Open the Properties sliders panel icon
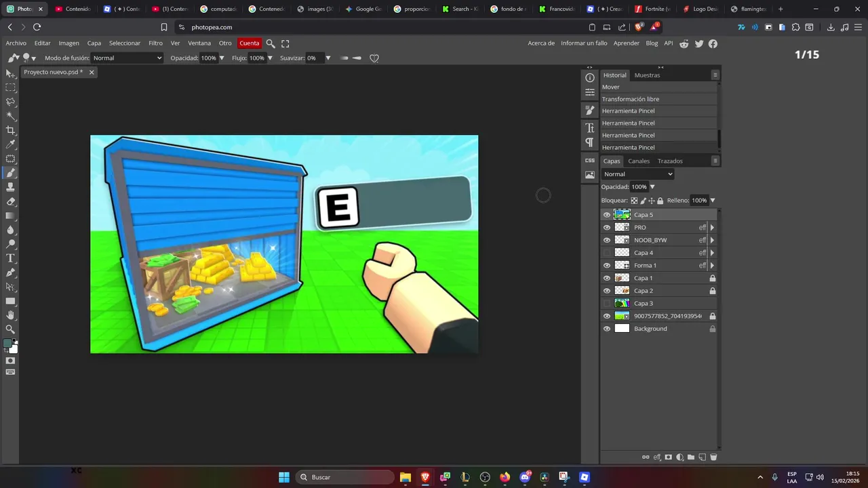Viewport: 868px width, 488px height. tap(590, 92)
